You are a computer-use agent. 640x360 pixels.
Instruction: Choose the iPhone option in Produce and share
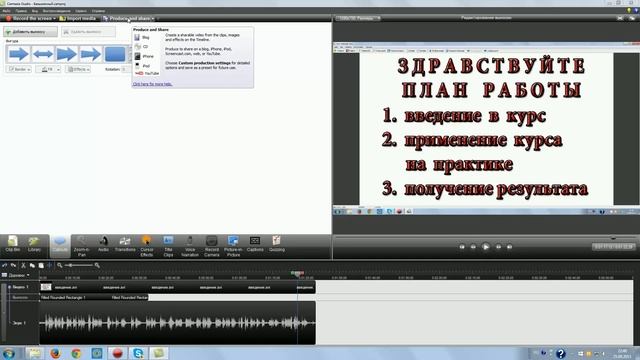pos(144,56)
